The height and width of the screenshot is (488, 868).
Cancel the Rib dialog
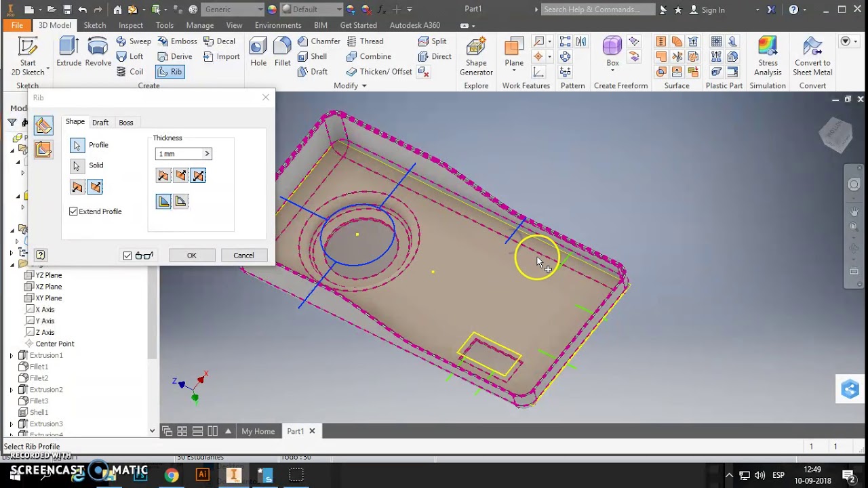point(243,256)
